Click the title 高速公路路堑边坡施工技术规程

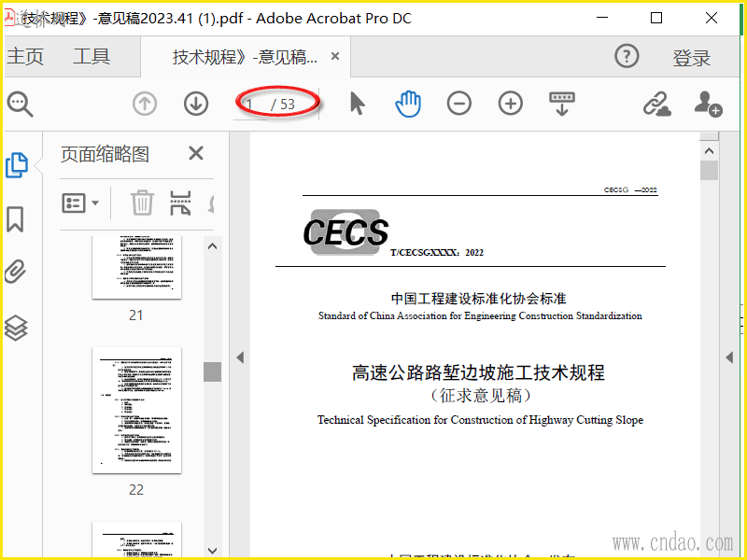click(x=478, y=372)
